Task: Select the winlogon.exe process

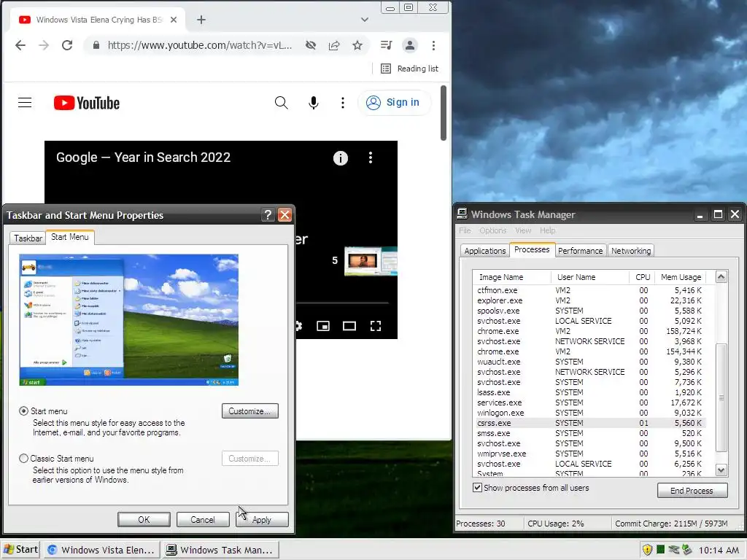Action: [x=589, y=413]
